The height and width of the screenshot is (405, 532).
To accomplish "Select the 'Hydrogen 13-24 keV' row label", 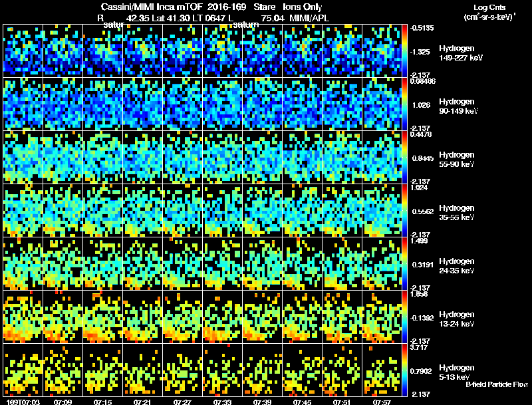I will [x=457, y=319].
